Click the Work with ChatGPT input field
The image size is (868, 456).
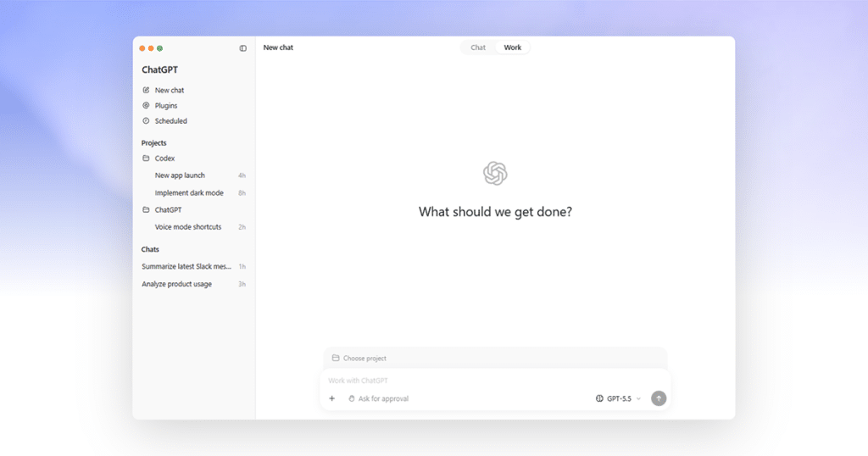(495, 381)
